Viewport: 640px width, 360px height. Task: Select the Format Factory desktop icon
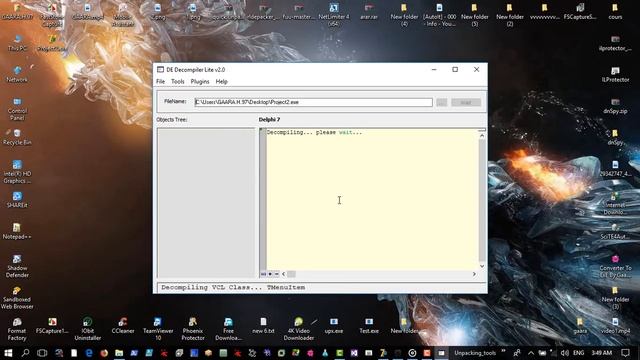point(17,329)
